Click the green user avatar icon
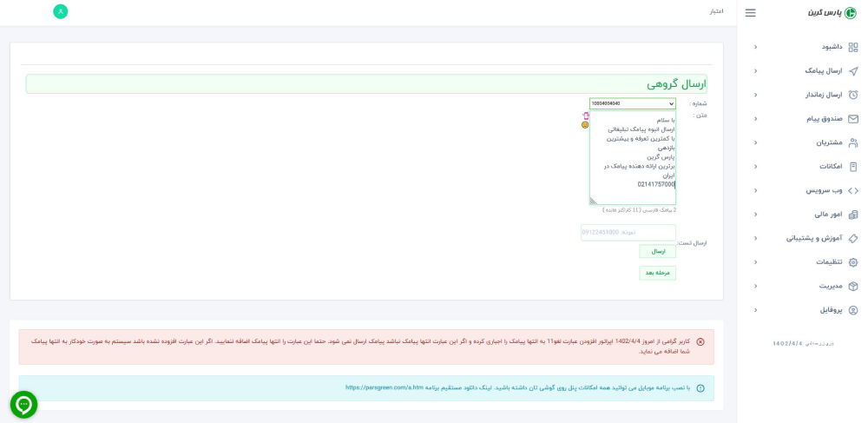The image size is (868, 423). (60, 11)
